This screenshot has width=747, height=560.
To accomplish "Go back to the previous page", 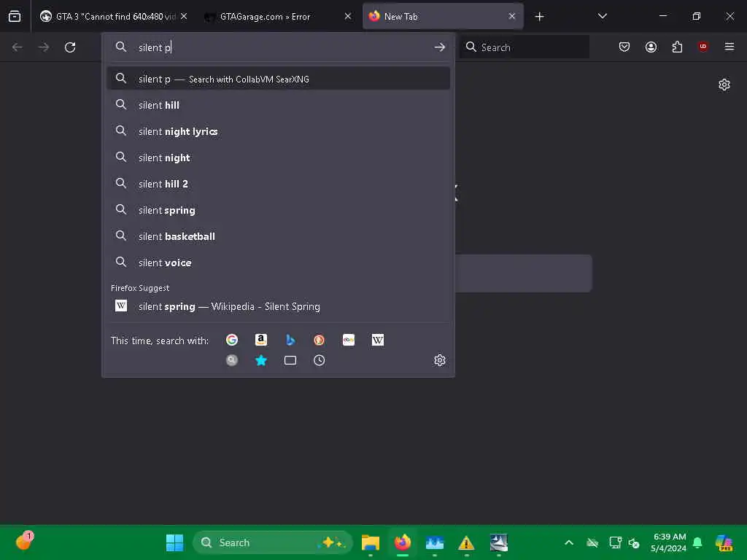I will (x=18, y=47).
